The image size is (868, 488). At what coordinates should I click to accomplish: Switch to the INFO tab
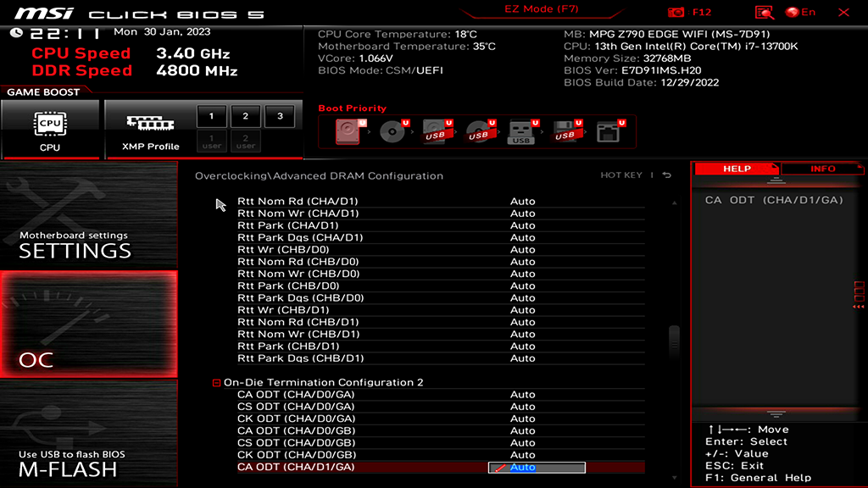pyautogui.click(x=821, y=169)
